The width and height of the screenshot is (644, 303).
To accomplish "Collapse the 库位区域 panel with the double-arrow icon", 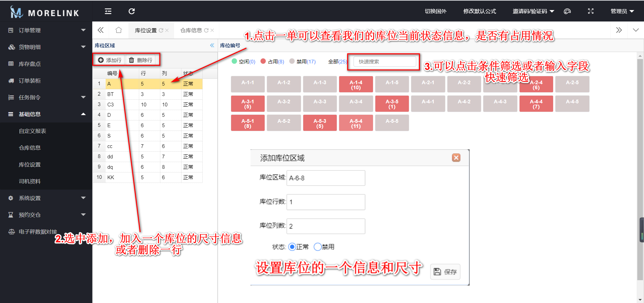I will [x=212, y=45].
